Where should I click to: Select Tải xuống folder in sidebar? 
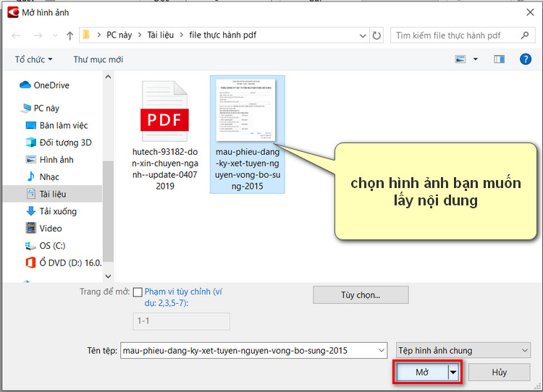58,211
